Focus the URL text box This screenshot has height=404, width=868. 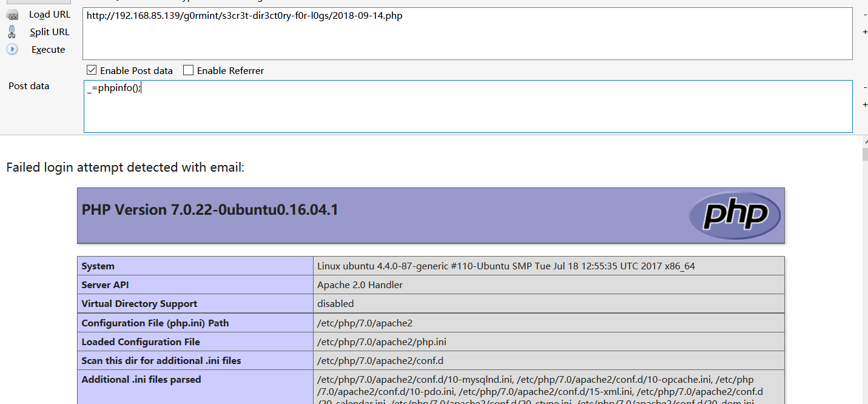468,33
